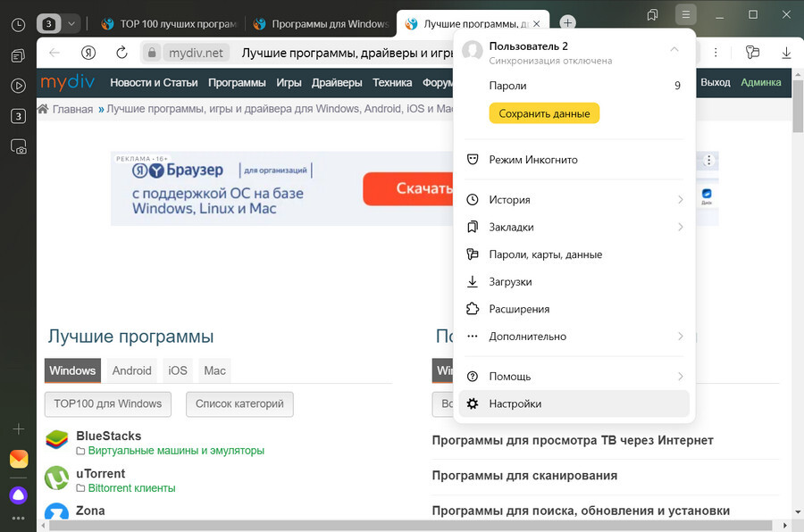Open the screenshot tool icon in sidebar
Image resolution: width=804 pixels, height=532 pixels.
click(18, 147)
